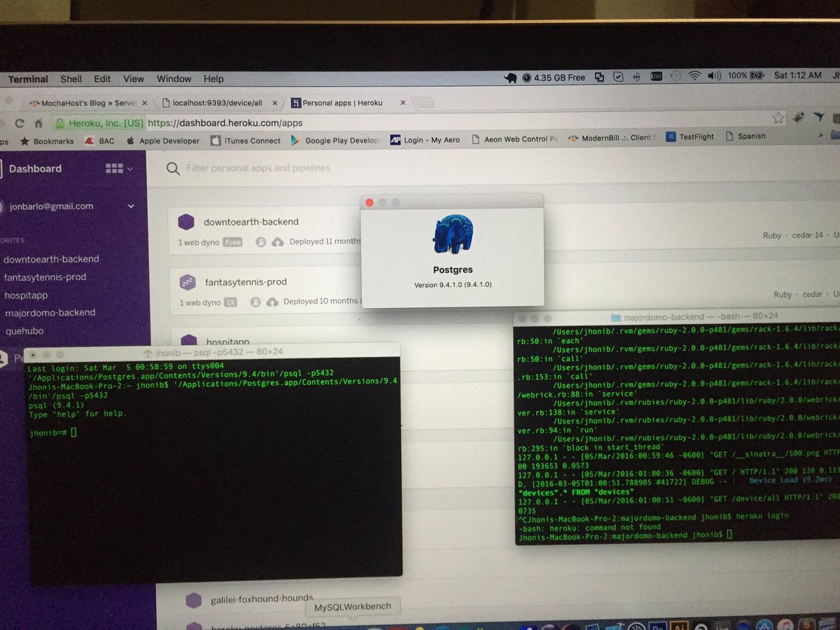Close the MochaHost's Blog tab
The image size is (840, 630).
[x=146, y=103]
